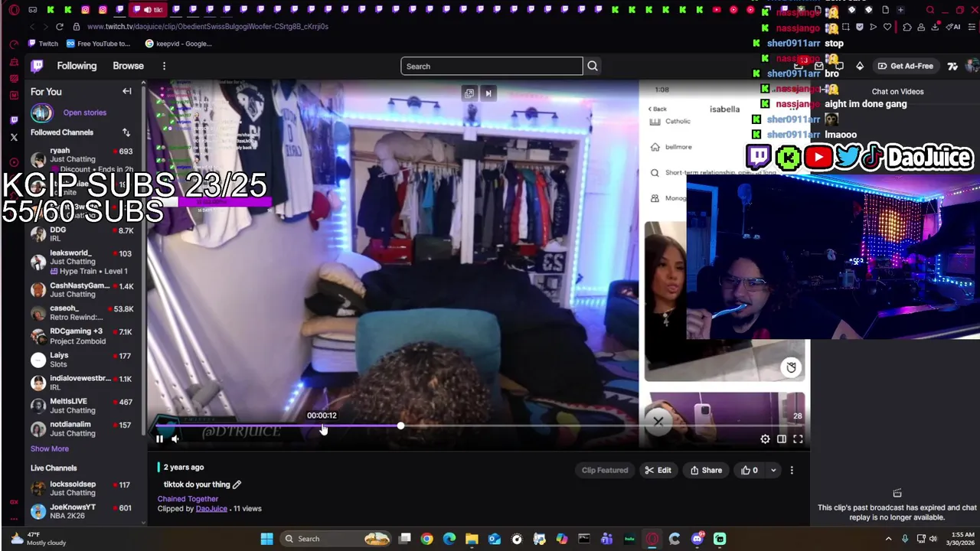Open clip more-options three-dot menu
This screenshot has width=980, height=551.
[792, 470]
